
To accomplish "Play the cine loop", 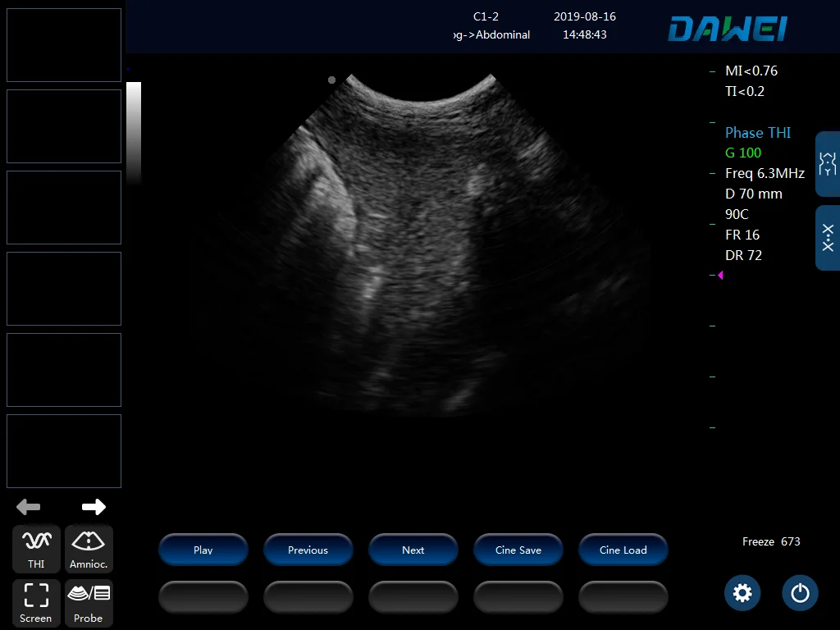I will tap(203, 550).
